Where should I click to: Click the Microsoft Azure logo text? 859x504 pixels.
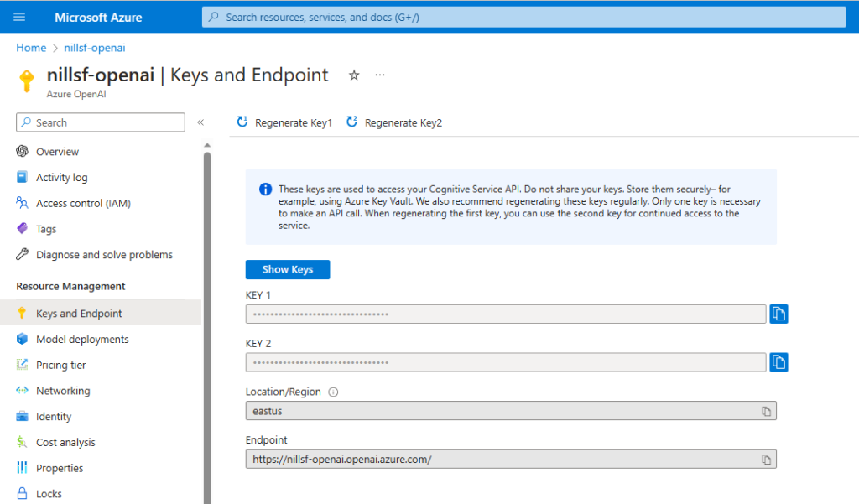pos(98,17)
